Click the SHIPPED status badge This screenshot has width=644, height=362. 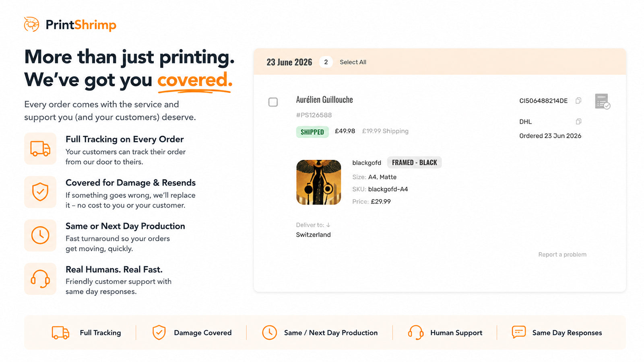pos(312,132)
